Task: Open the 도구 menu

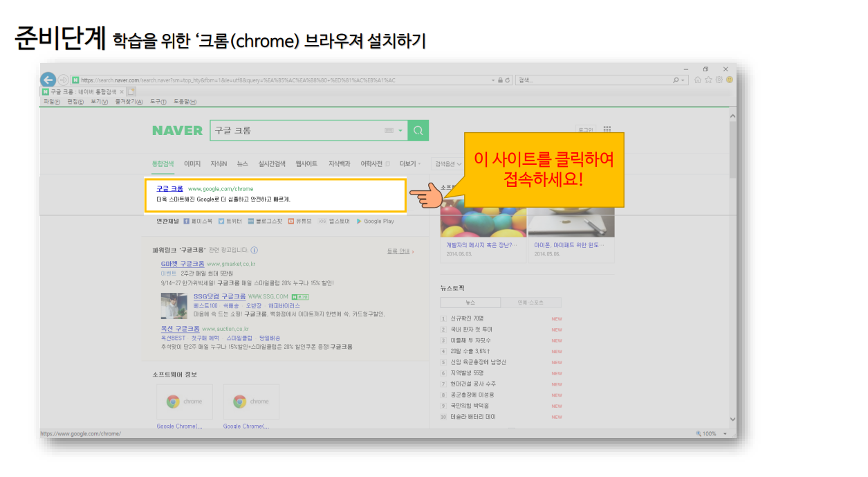Action: tap(158, 102)
